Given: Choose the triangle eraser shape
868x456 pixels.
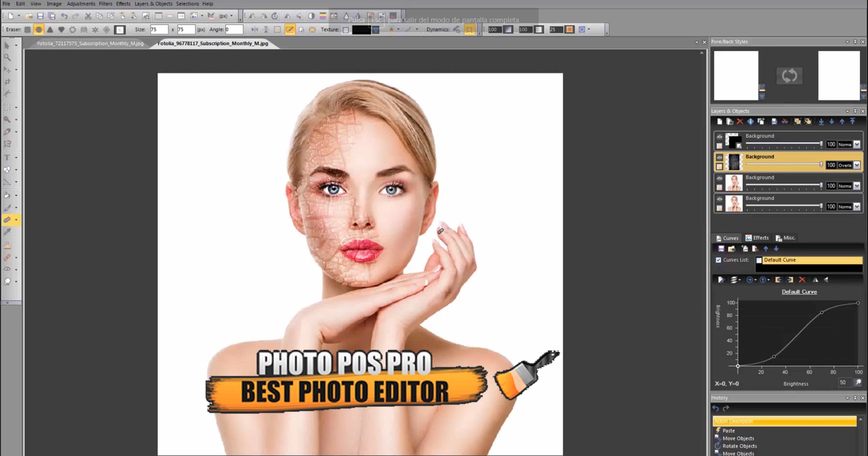Looking at the screenshot, I should (x=50, y=30).
